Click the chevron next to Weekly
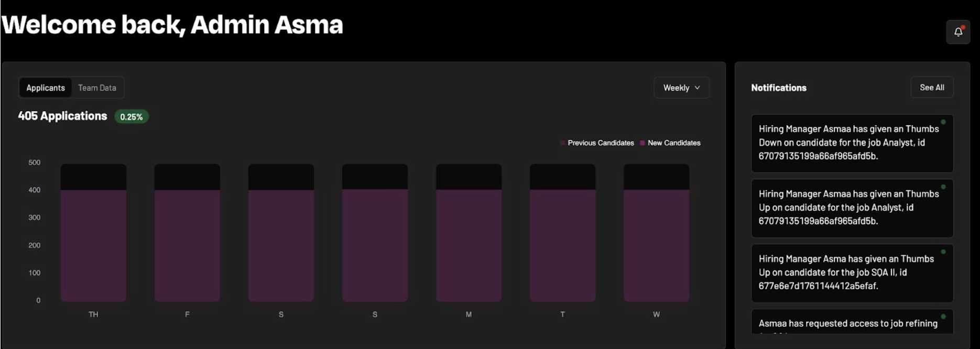The image size is (980, 349). pyautogui.click(x=697, y=88)
